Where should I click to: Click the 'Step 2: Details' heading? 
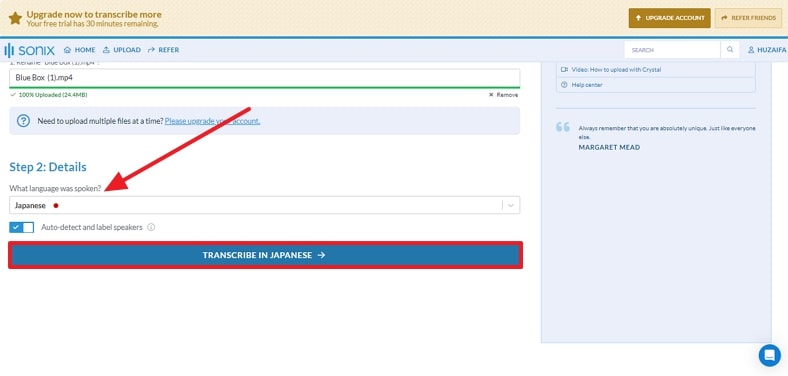pyautogui.click(x=48, y=167)
